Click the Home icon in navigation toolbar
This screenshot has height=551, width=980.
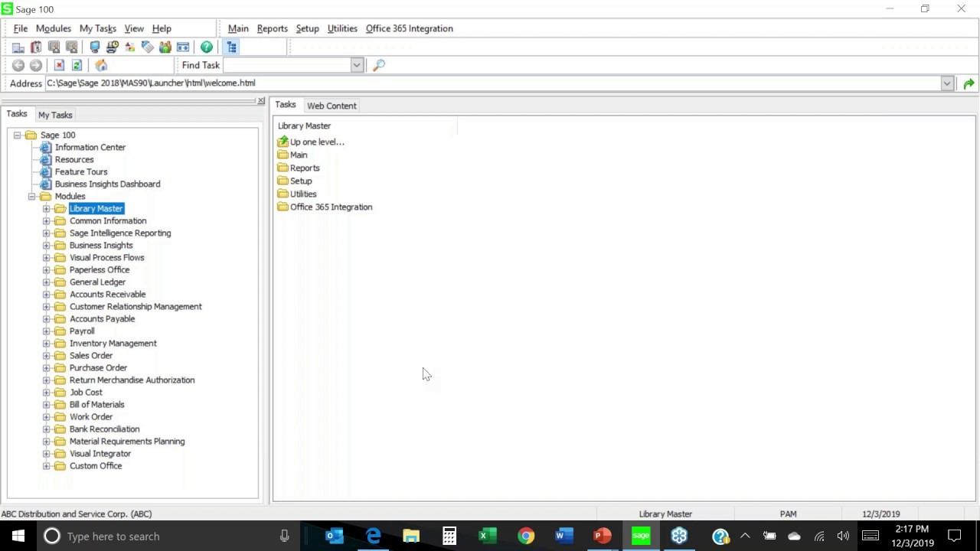point(101,66)
